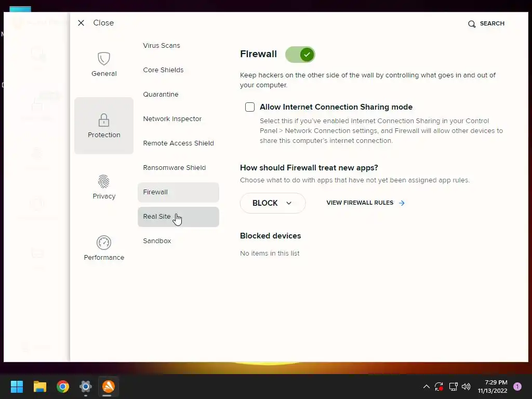Open Settings gear in taskbar

coord(86,387)
